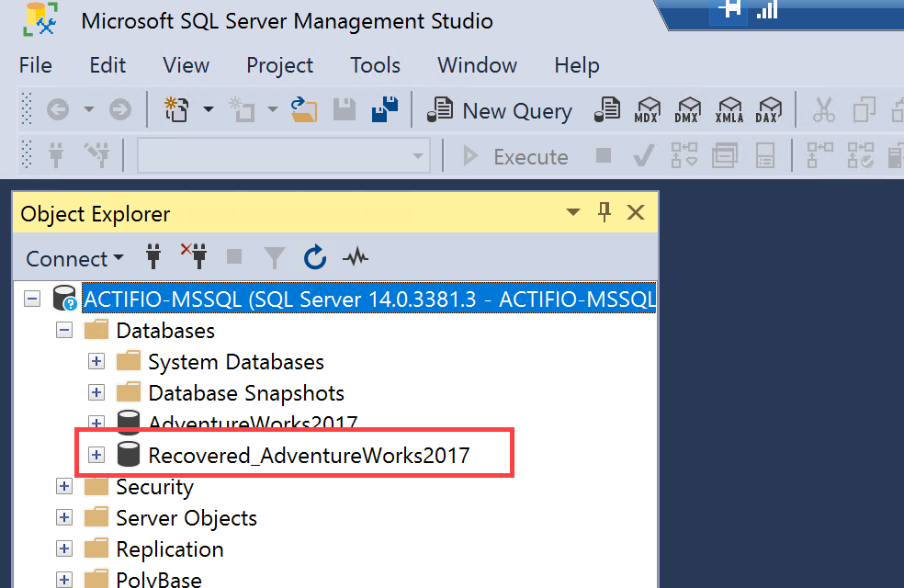The width and height of the screenshot is (904, 588).
Task: Click the XMLA query icon
Action: [729, 109]
